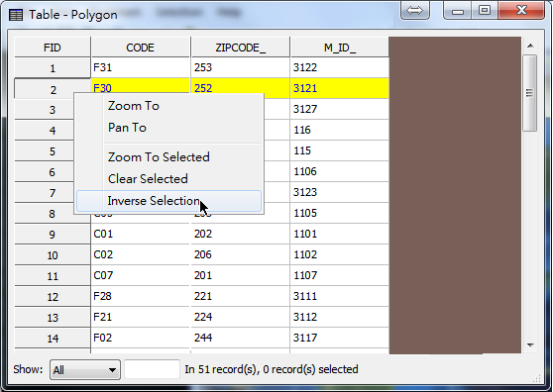This screenshot has height=392, width=553.
Task: Click the cell F31
Action: tap(141, 67)
